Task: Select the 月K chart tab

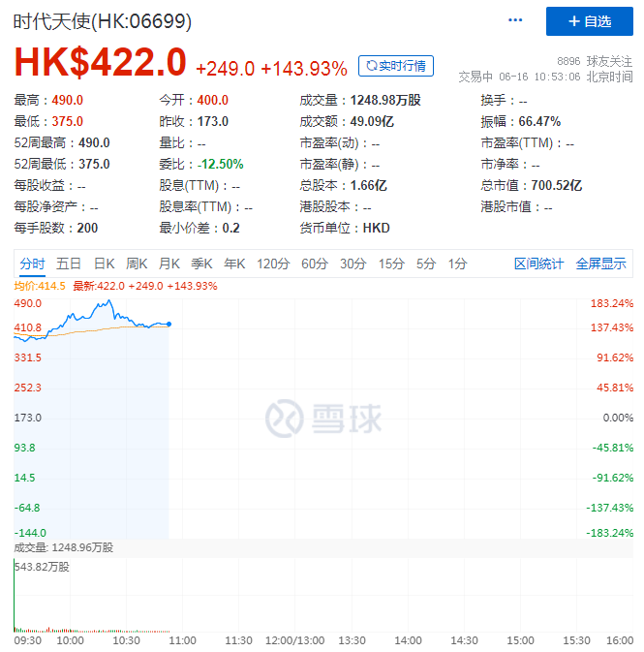Action: [x=169, y=264]
